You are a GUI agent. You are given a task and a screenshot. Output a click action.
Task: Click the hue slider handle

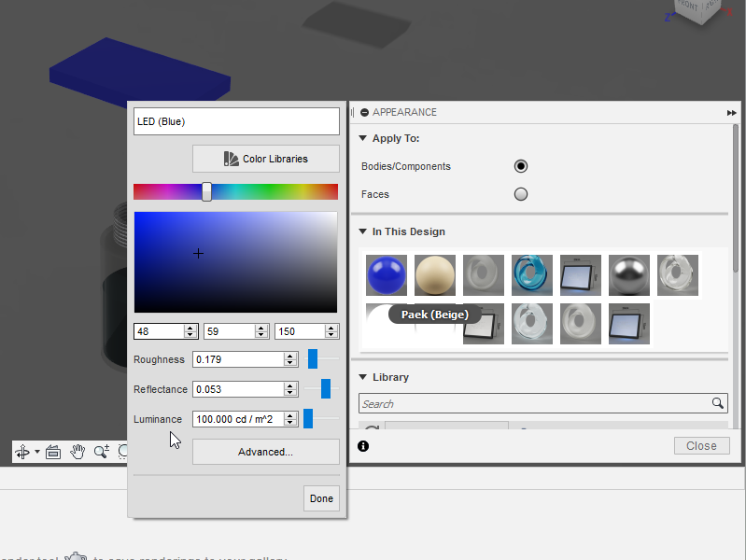(x=206, y=191)
